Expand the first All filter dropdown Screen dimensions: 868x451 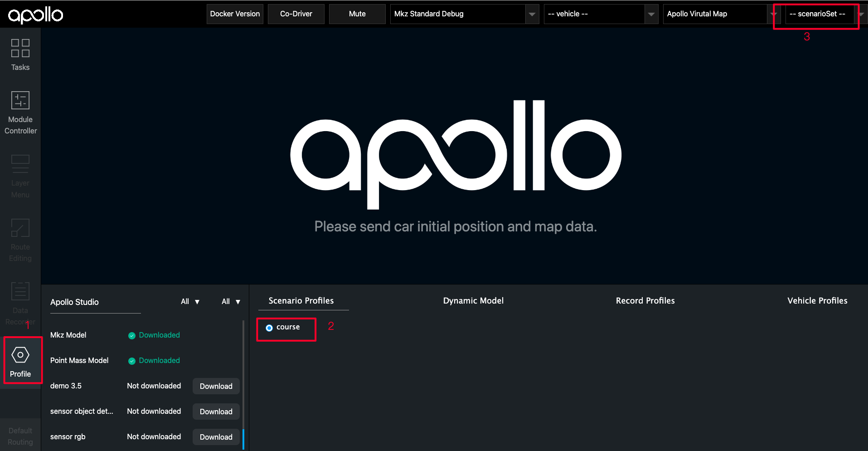click(189, 301)
